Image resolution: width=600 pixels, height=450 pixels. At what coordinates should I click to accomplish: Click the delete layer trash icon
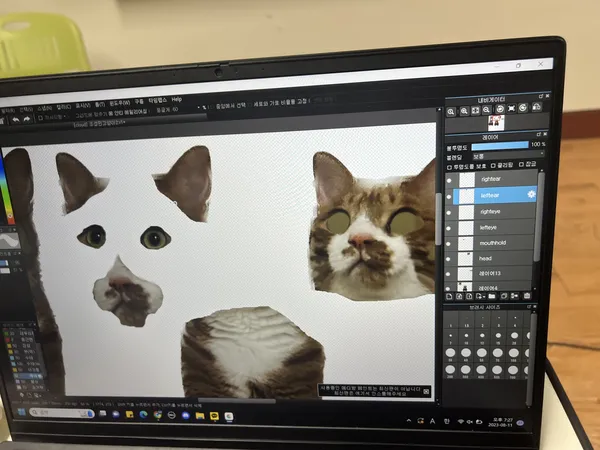[x=527, y=296]
